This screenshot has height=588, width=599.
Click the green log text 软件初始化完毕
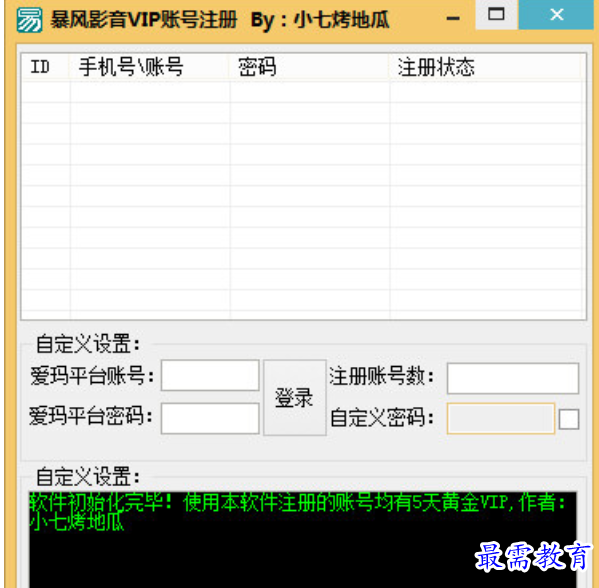[x=102, y=502]
